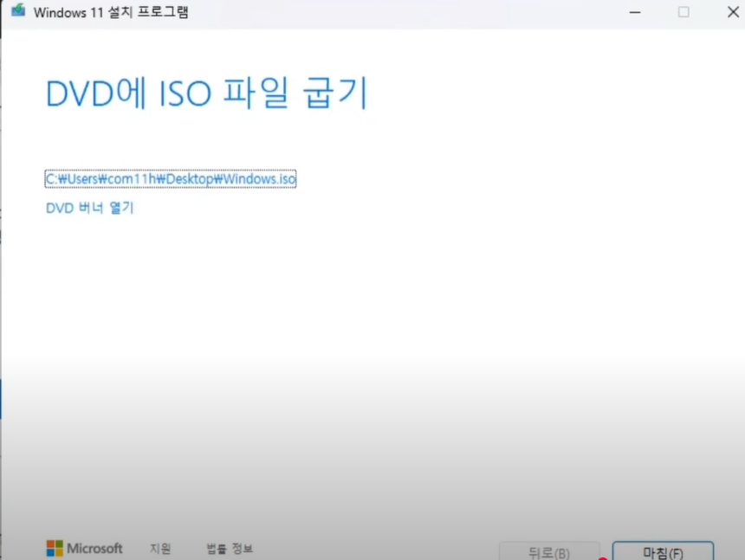This screenshot has width=745, height=560.
Task: Open the 법률 정보 legal info link
Action: (230, 548)
